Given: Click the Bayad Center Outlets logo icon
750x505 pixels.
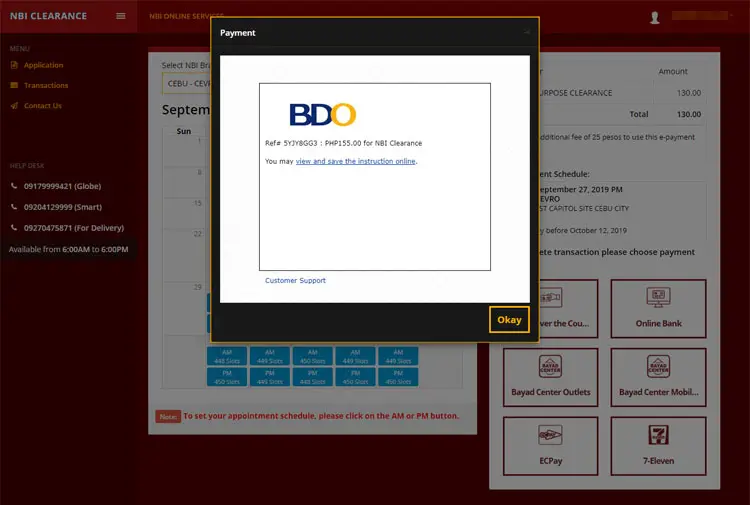Looking at the screenshot, I should [x=551, y=366].
